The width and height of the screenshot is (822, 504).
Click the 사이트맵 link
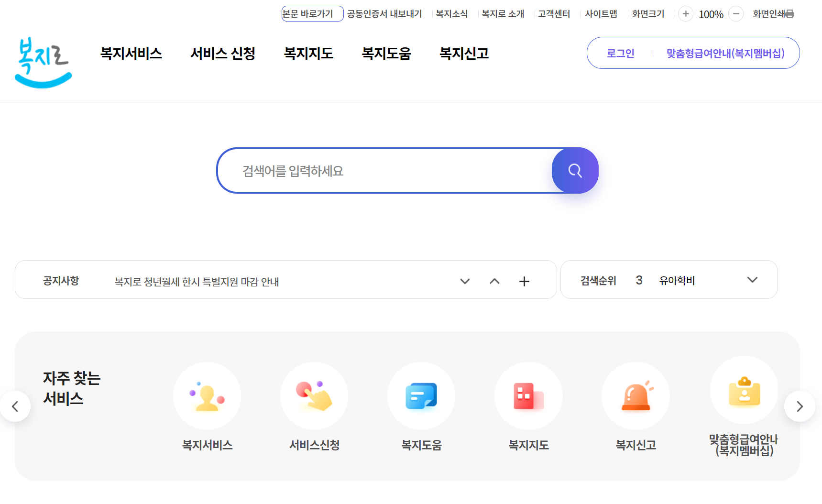[x=601, y=13]
